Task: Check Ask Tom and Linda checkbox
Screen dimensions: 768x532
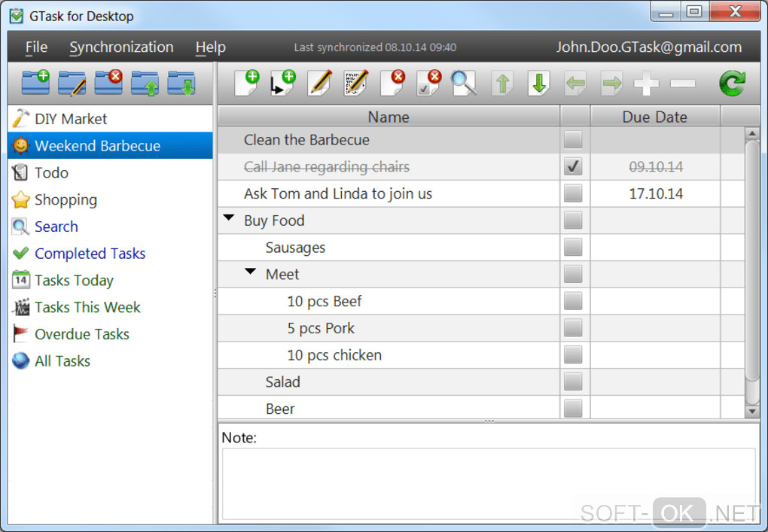Action: [573, 193]
